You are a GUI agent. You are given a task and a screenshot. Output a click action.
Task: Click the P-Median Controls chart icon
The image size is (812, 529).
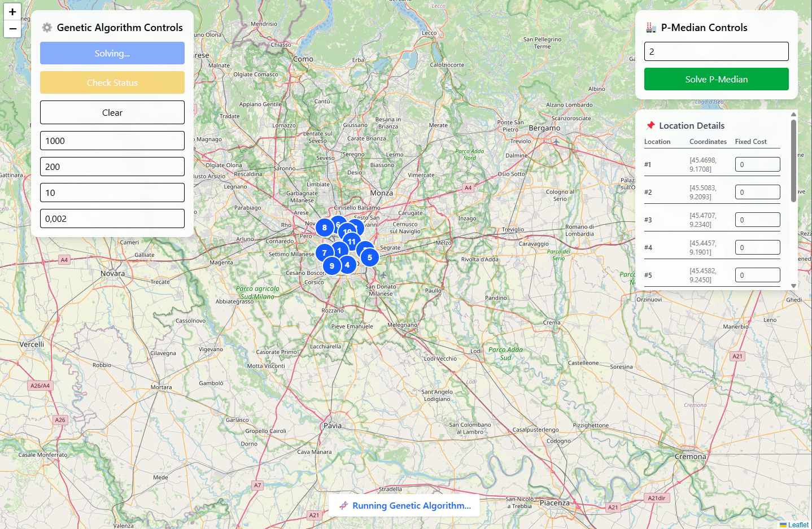click(651, 28)
